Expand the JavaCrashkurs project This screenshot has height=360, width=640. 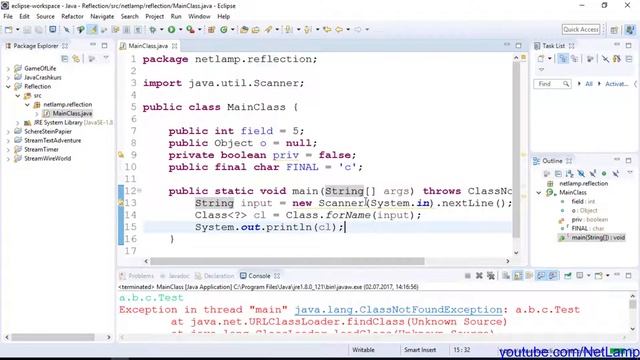[8, 78]
